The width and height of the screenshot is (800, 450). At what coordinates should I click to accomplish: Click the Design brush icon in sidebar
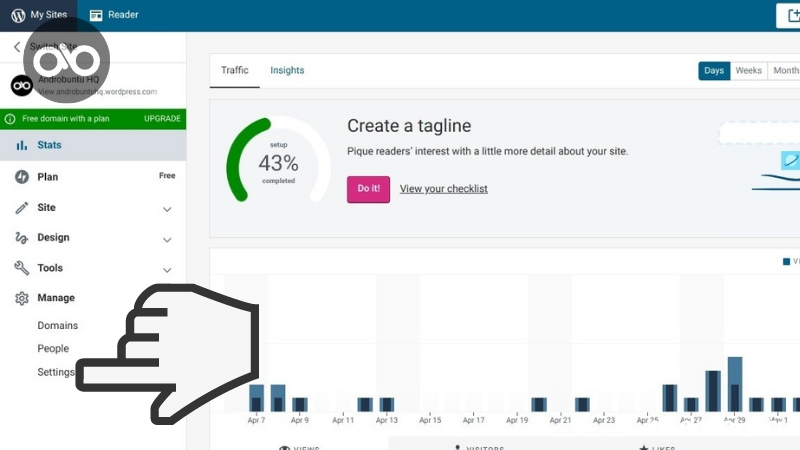point(21,238)
